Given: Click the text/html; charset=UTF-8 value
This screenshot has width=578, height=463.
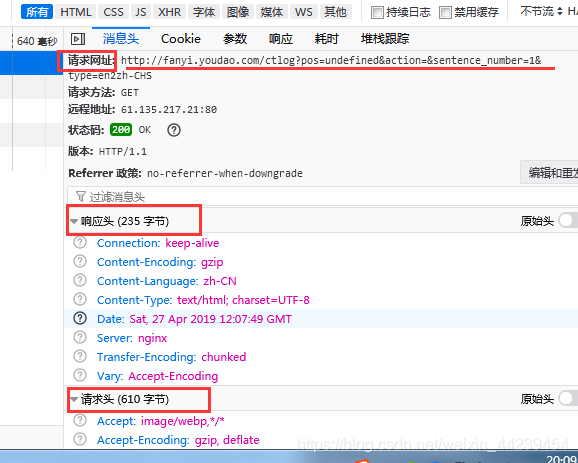Looking at the screenshot, I should 243,300.
